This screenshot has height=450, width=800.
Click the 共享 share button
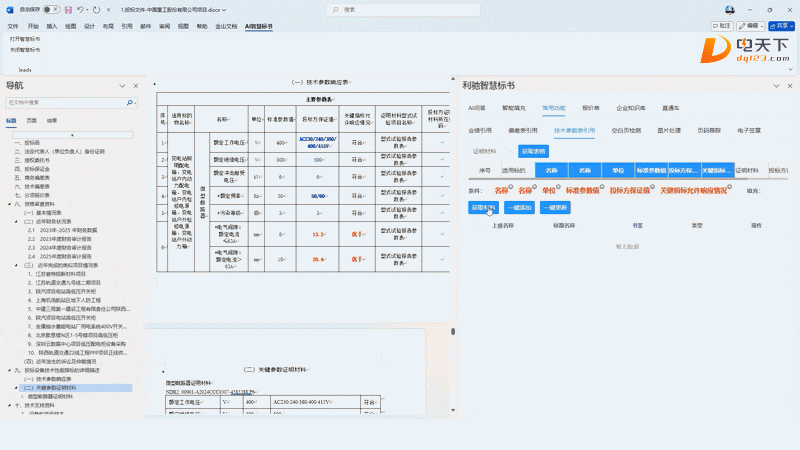[x=782, y=26]
